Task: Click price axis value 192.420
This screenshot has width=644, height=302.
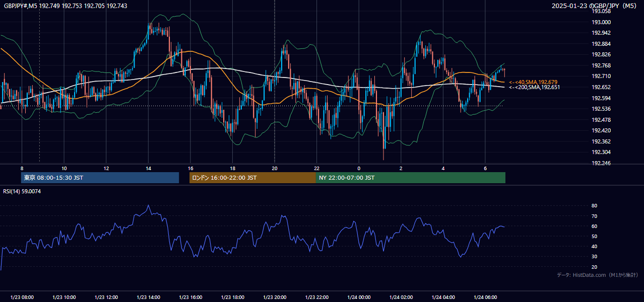Action: pyautogui.click(x=601, y=130)
